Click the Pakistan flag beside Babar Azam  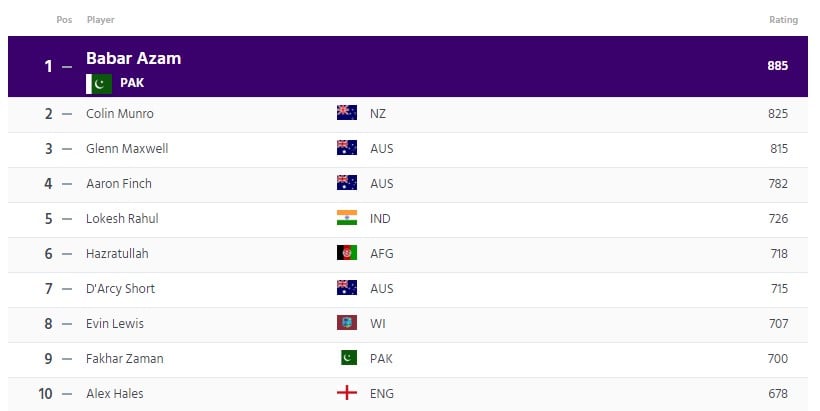[99, 83]
